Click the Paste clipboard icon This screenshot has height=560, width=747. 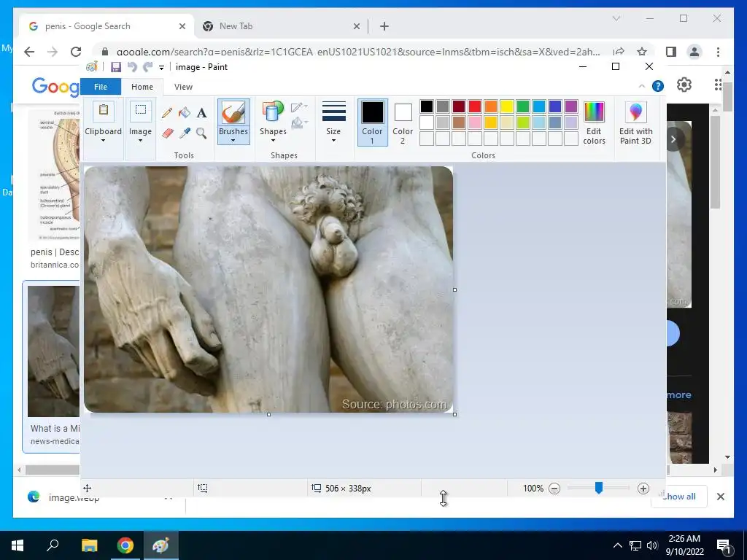(104, 112)
